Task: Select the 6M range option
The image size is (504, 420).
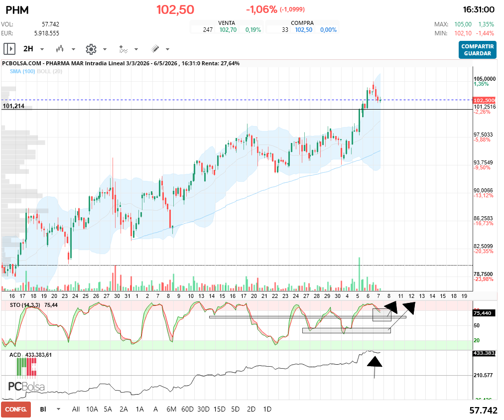Action: pos(171,409)
